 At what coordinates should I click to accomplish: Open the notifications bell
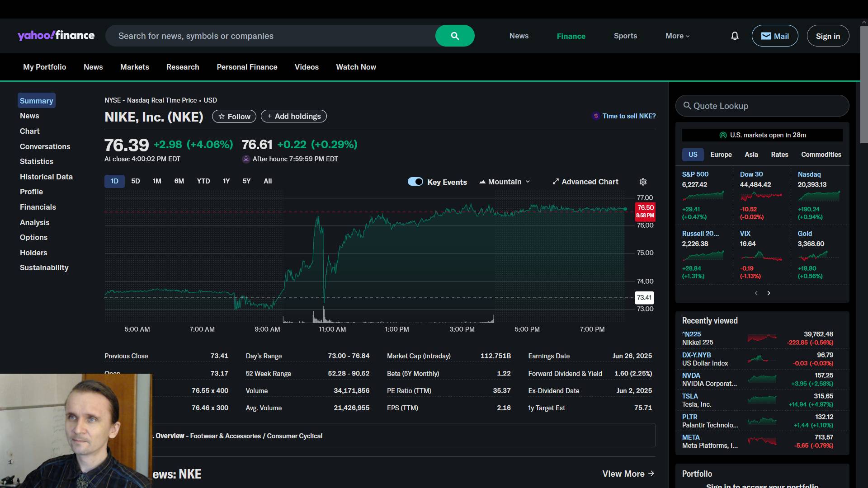(x=735, y=36)
